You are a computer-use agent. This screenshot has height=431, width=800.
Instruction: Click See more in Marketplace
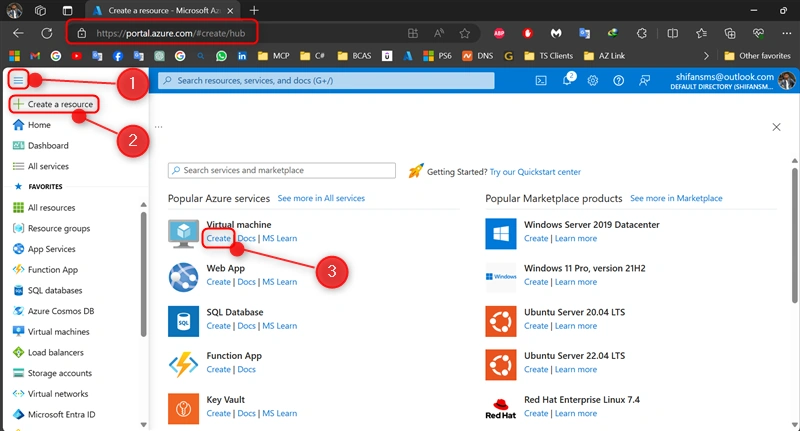tap(676, 198)
